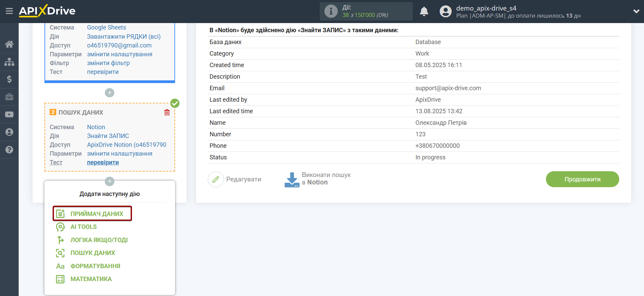
Task: Click the plus above Add next action
Action: point(109,181)
